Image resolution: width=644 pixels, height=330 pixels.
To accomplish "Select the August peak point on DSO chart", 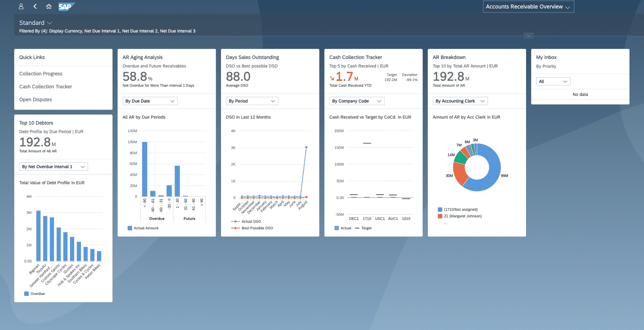I will click(x=306, y=147).
